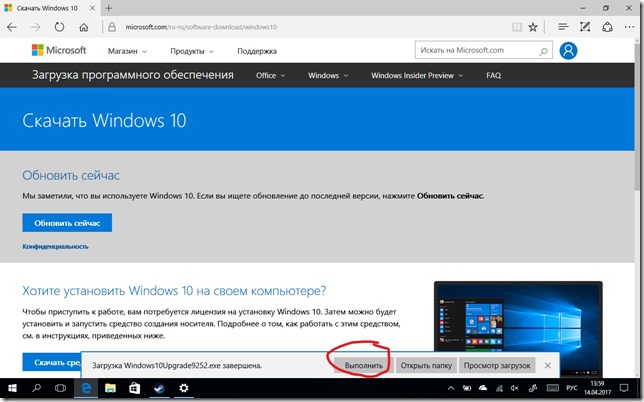Open Steam from the taskbar

(158, 388)
